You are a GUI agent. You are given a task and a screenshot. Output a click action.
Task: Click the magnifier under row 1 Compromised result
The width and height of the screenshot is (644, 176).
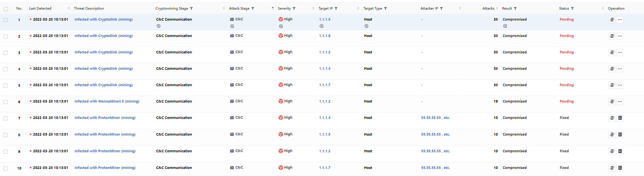[505, 26]
